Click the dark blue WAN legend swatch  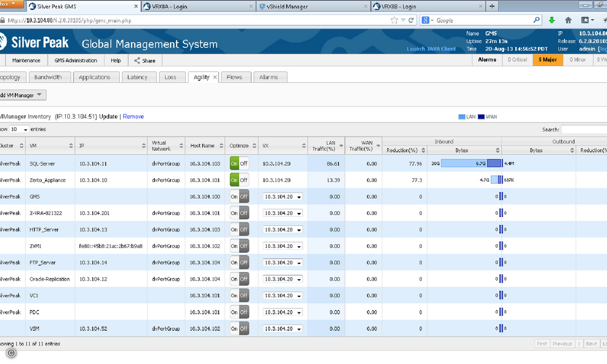tap(482, 117)
